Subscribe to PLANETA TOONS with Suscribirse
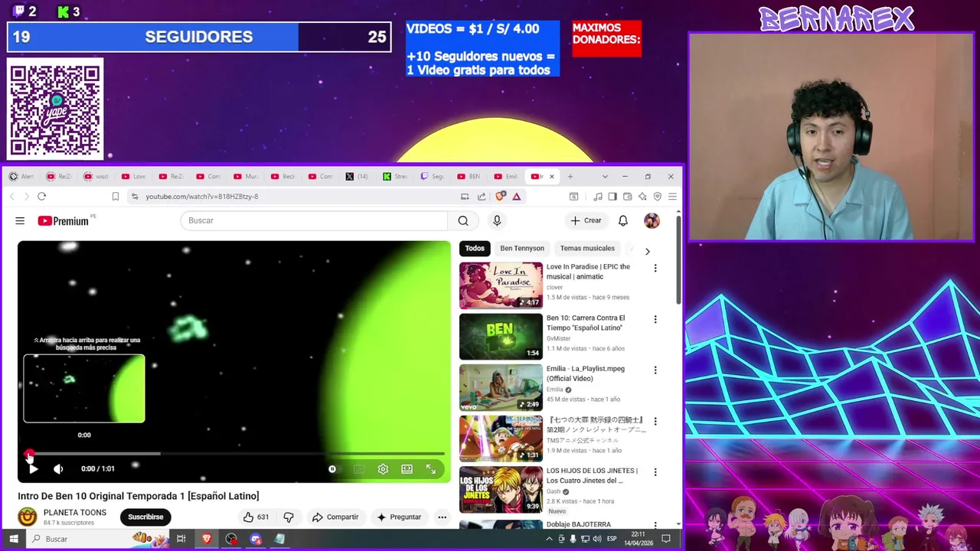This screenshot has height=551, width=980. (x=145, y=517)
